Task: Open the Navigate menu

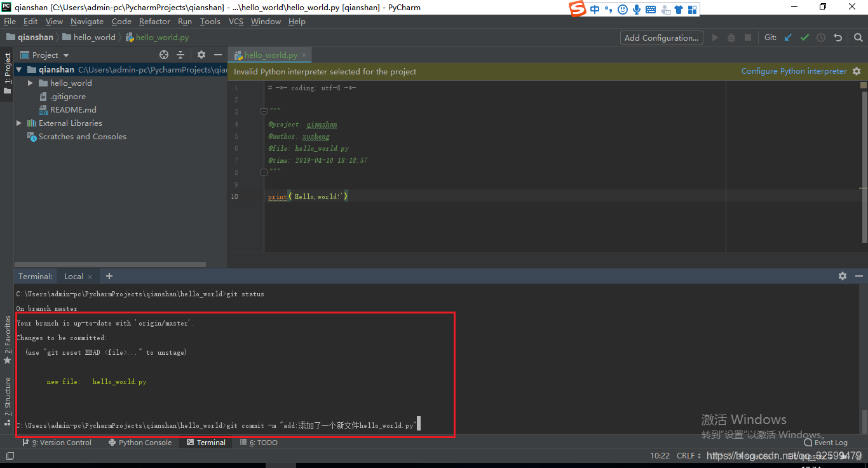Action: point(87,22)
